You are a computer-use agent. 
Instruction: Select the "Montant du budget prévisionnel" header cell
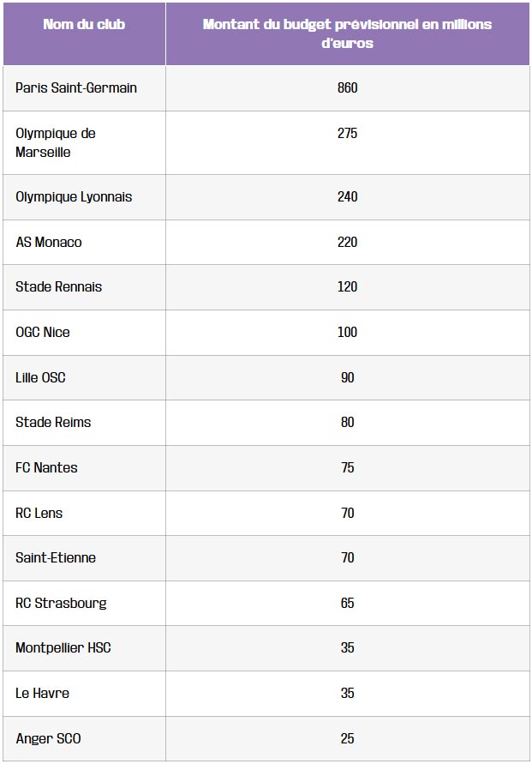point(347,33)
